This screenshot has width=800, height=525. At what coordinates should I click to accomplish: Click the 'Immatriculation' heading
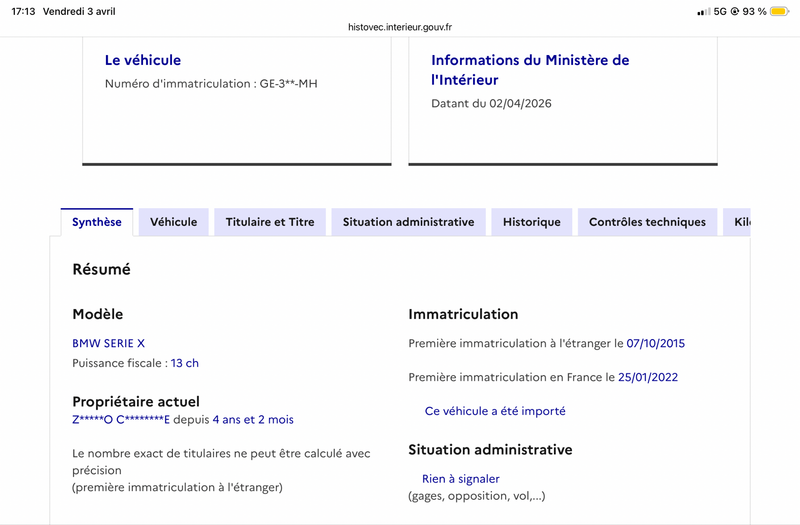pos(463,314)
